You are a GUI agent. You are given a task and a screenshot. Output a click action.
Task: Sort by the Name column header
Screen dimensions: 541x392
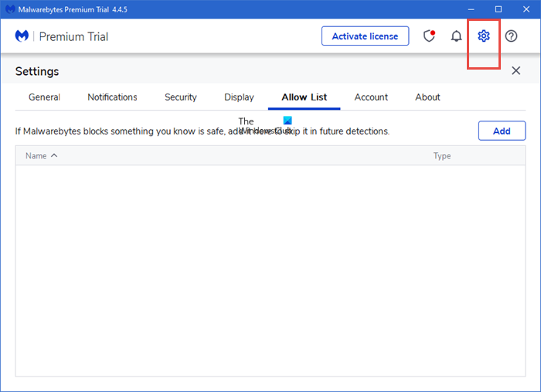[41, 155]
